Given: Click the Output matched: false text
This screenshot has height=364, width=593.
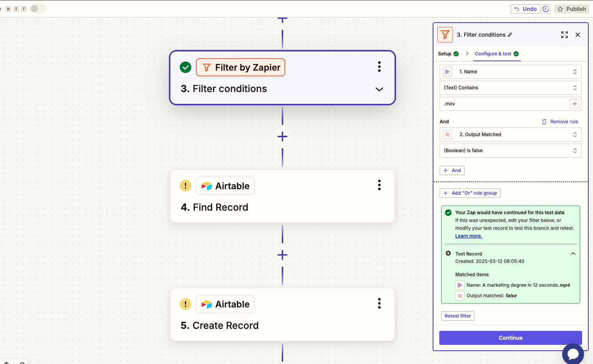Looking at the screenshot, I should [x=492, y=296].
